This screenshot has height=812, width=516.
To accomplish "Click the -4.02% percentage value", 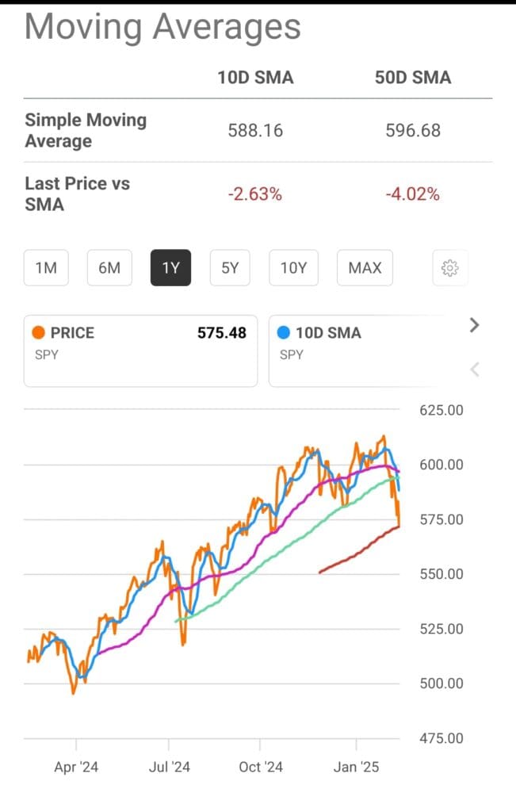I will 412,193.
